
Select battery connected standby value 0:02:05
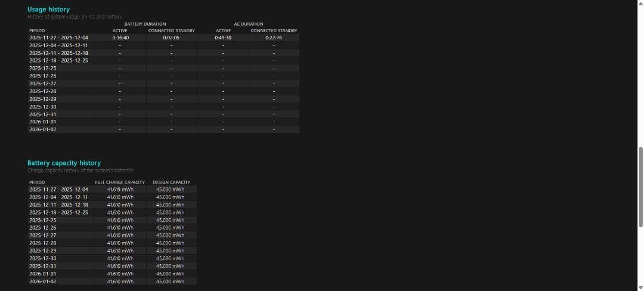[171, 38]
